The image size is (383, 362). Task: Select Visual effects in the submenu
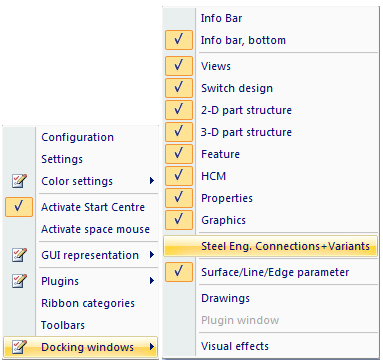pyautogui.click(x=235, y=346)
